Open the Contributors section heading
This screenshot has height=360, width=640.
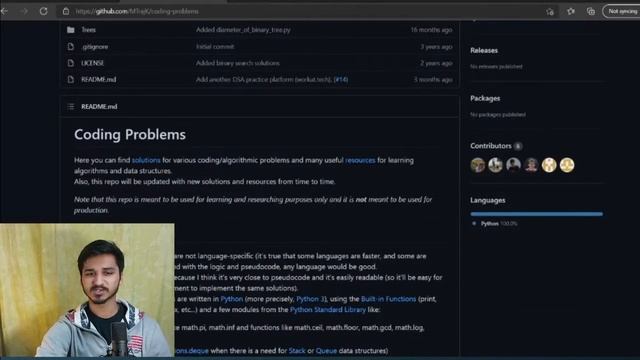click(491, 146)
